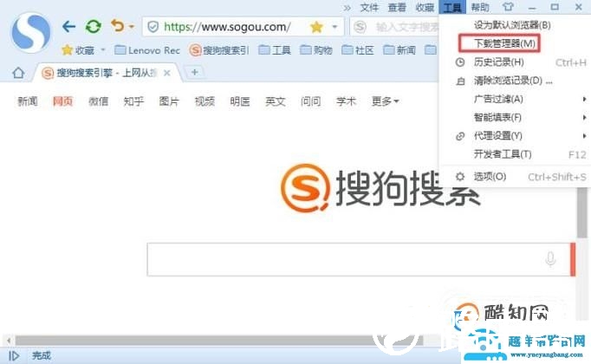Open the Lenovo Rec bookmark folder

[147, 50]
